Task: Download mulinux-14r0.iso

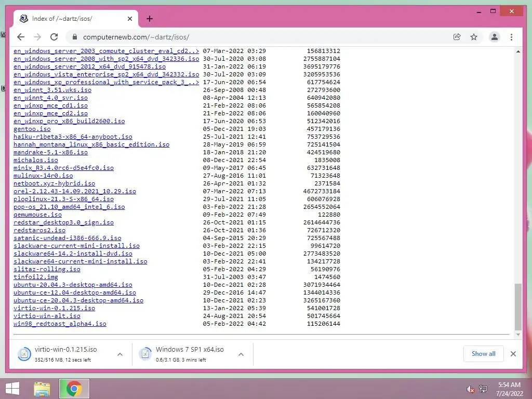Action: (43, 176)
